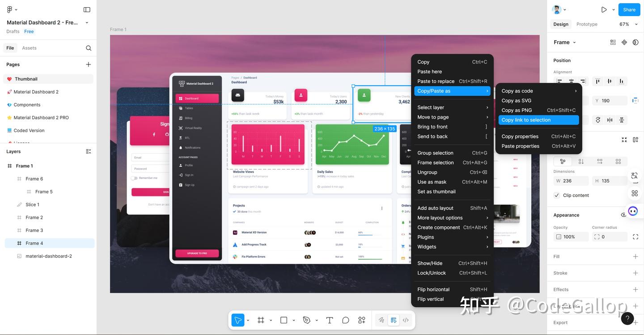Click the resize to fit icon
Screen dimensions: 644x335
click(x=624, y=140)
